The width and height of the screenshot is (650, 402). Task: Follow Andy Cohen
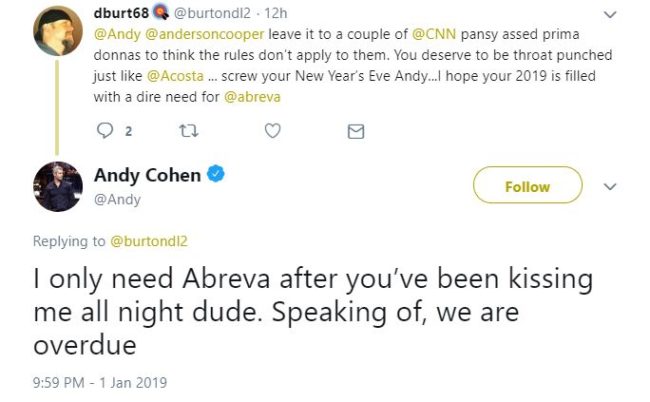[527, 186]
